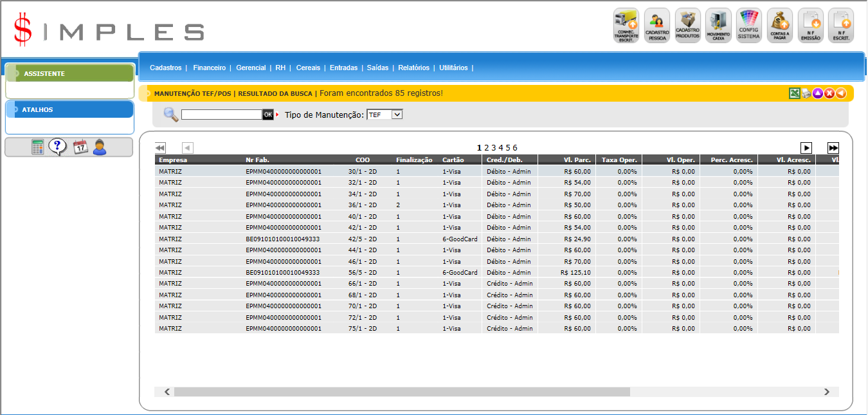Open NF Emissão document icon
868x415 pixels.
tap(810, 26)
